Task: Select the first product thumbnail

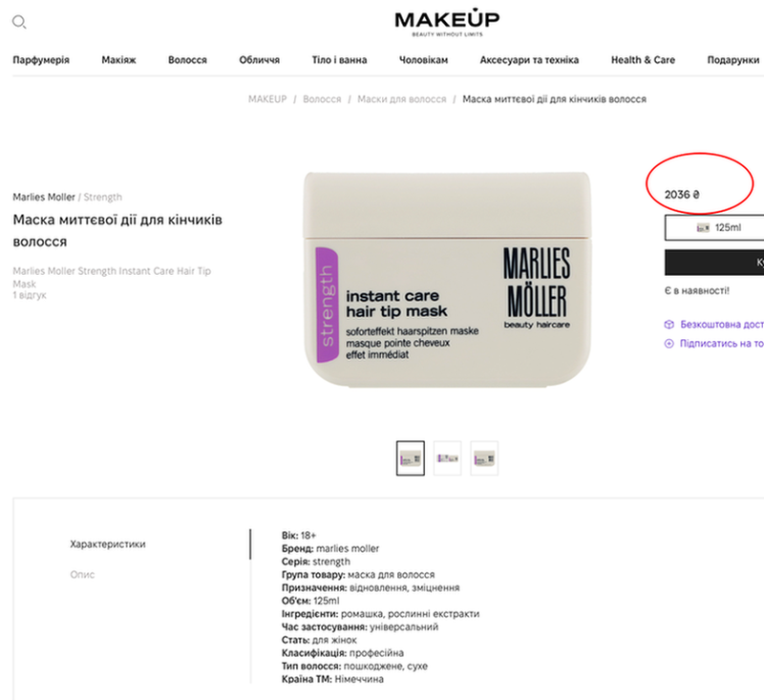Action: click(411, 458)
